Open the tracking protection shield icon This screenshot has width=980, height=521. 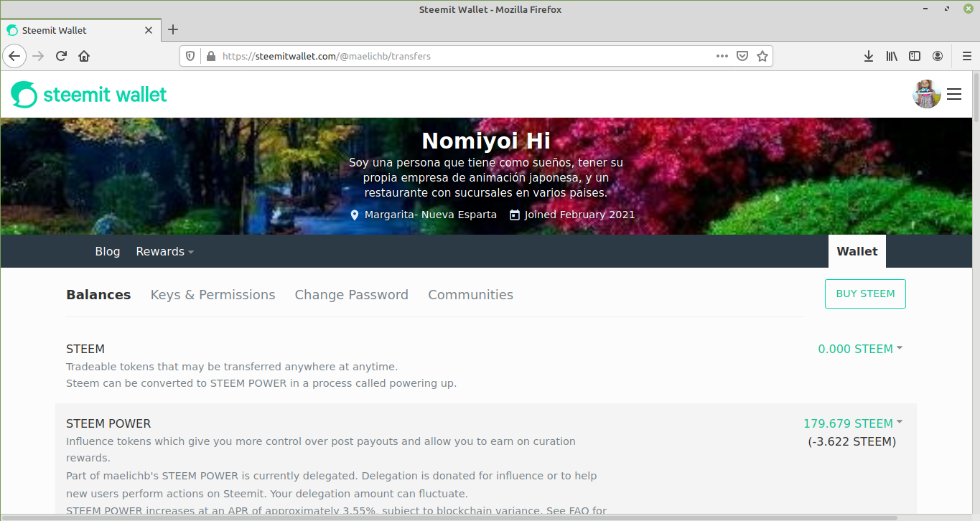[190, 56]
